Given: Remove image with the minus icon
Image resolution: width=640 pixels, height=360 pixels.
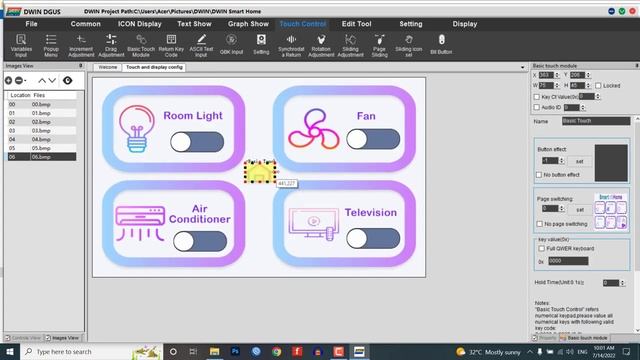Looking at the screenshot, I should coord(19,80).
